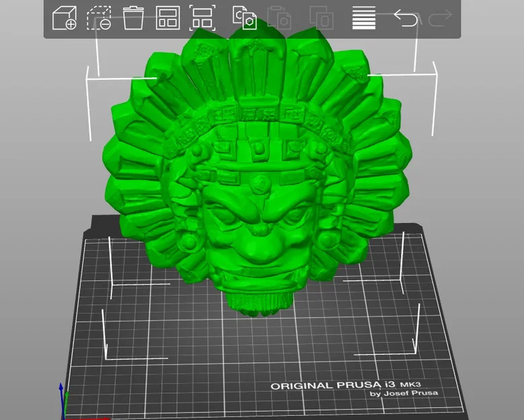
Task: Click the Add object cube icon
Action: tap(65, 18)
